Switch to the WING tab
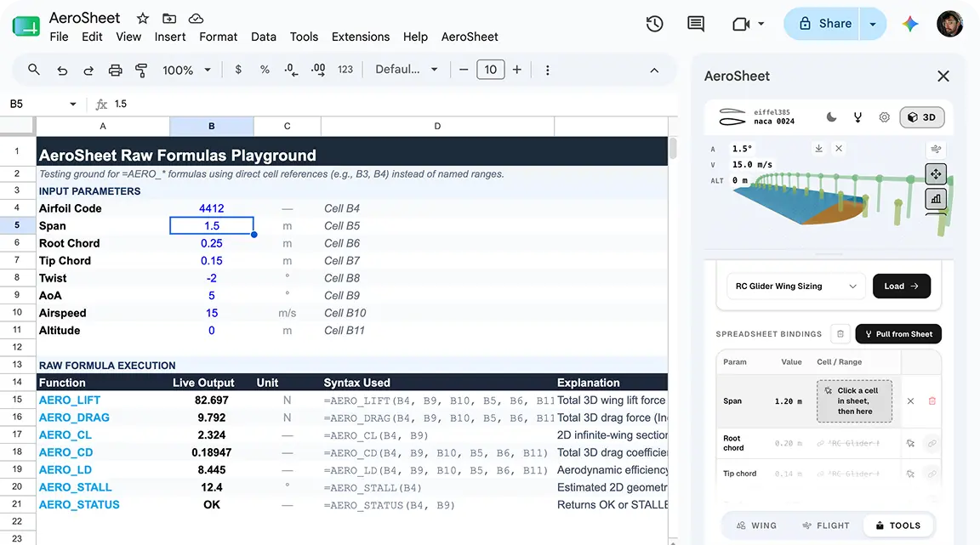Image resolution: width=980 pixels, height=545 pixels. 756,525
